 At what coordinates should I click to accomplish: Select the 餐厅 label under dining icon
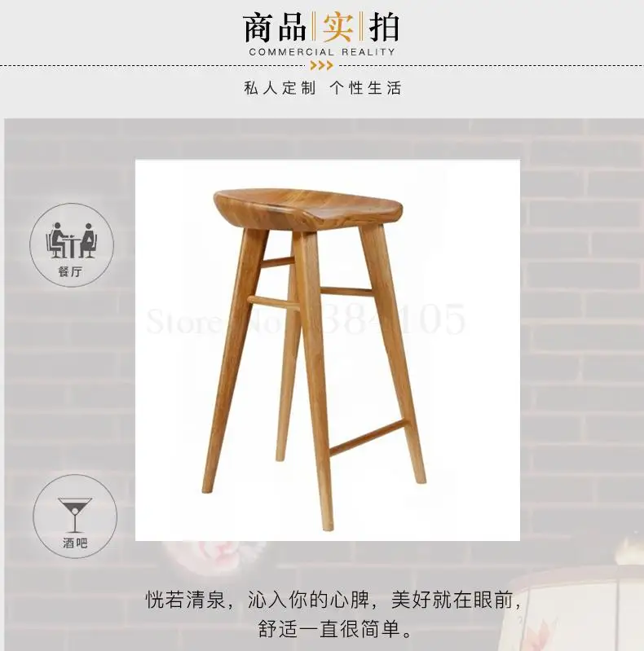tap(70, 271)
